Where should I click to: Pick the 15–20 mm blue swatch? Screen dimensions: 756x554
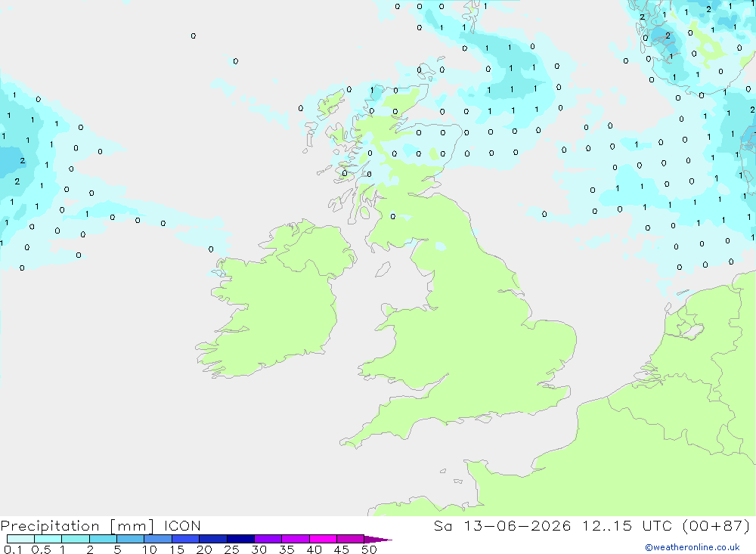[x=185, y=539]
